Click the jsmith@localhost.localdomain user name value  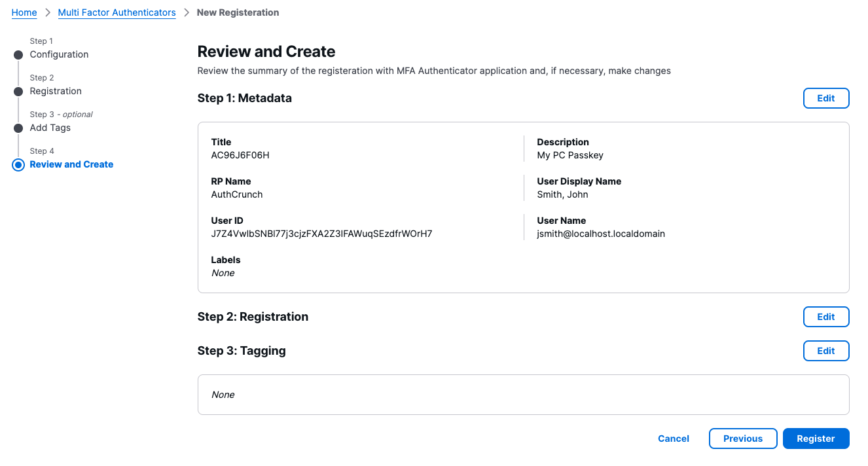point(600,234)
